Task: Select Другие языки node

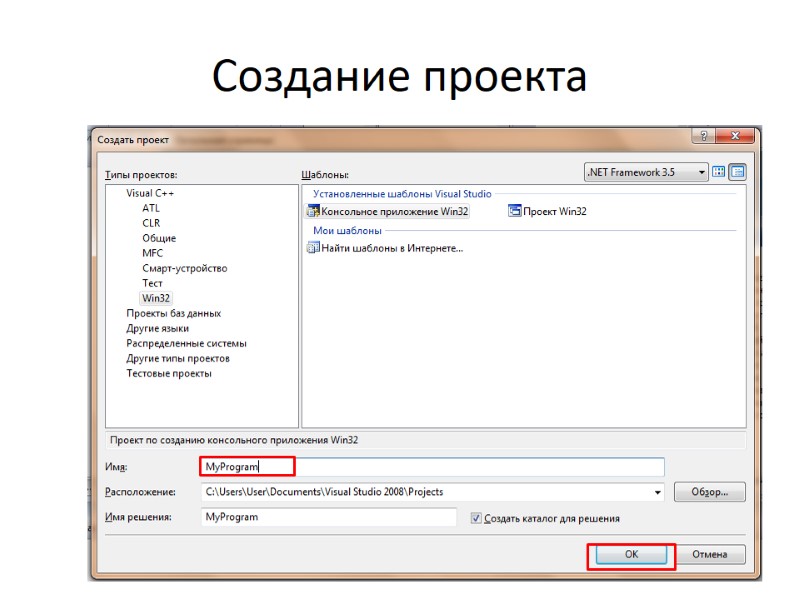Action: 158,329
